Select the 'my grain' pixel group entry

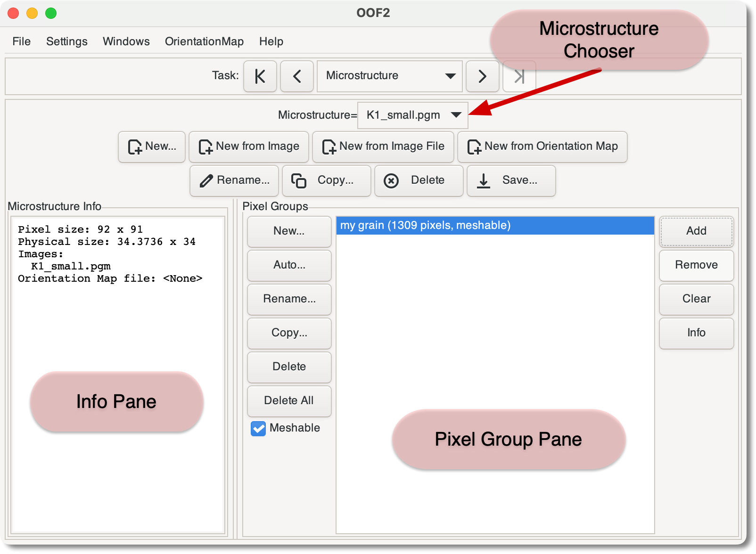(494, 226)
